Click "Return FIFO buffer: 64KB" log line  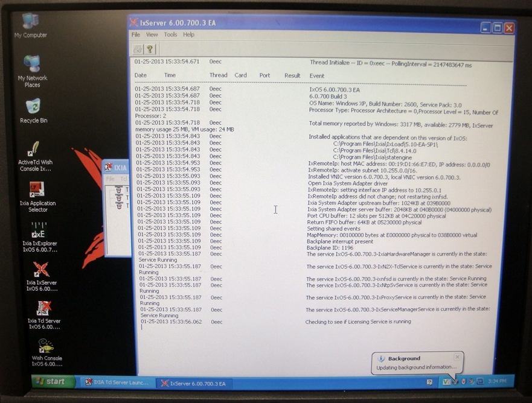coord(364,223)
